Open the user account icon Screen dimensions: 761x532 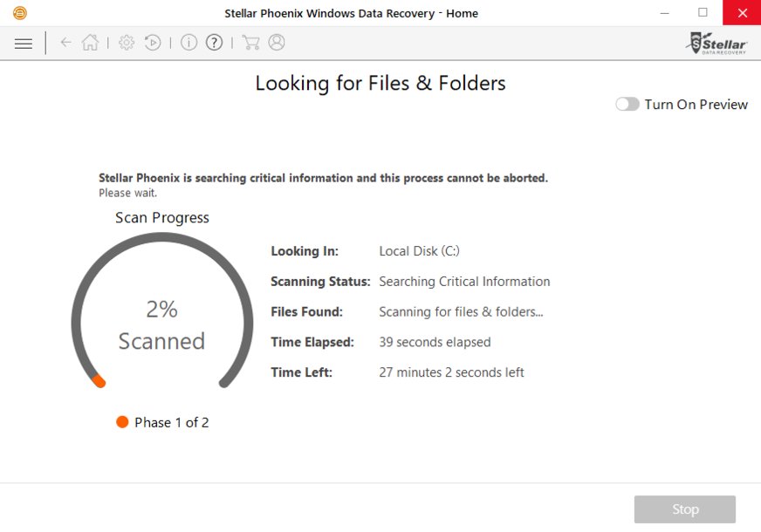click(277, 43)
